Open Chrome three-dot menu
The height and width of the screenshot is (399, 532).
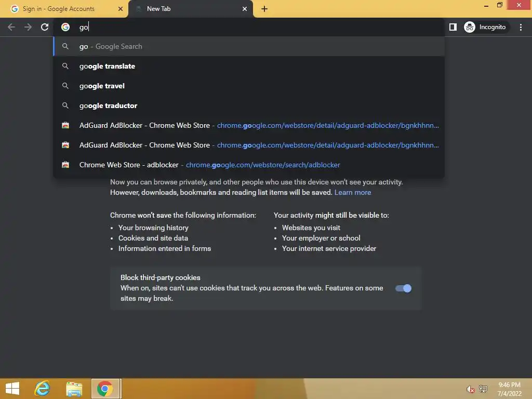(x=521, y=27)
